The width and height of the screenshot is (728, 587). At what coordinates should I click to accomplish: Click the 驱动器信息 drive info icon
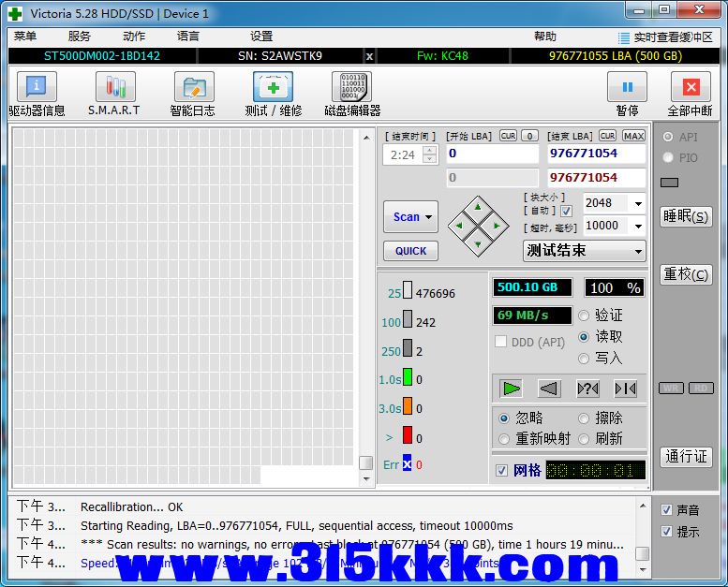[x=37, y=88]
